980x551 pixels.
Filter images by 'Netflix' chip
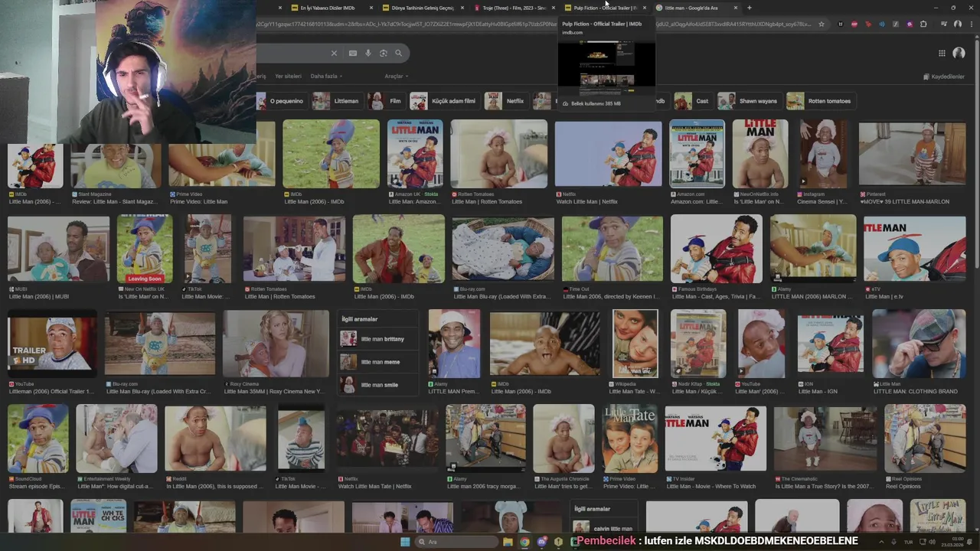(x=506, y=101)
